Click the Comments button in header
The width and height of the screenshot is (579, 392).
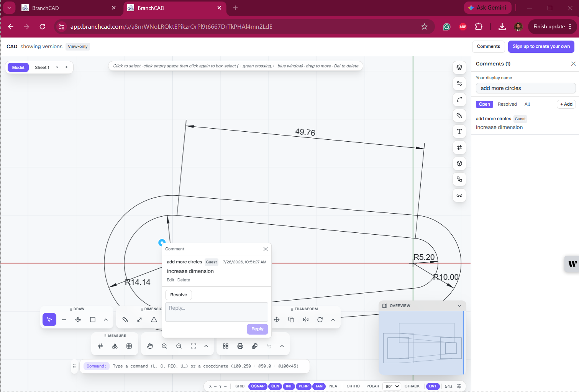(x=489, y=46)
